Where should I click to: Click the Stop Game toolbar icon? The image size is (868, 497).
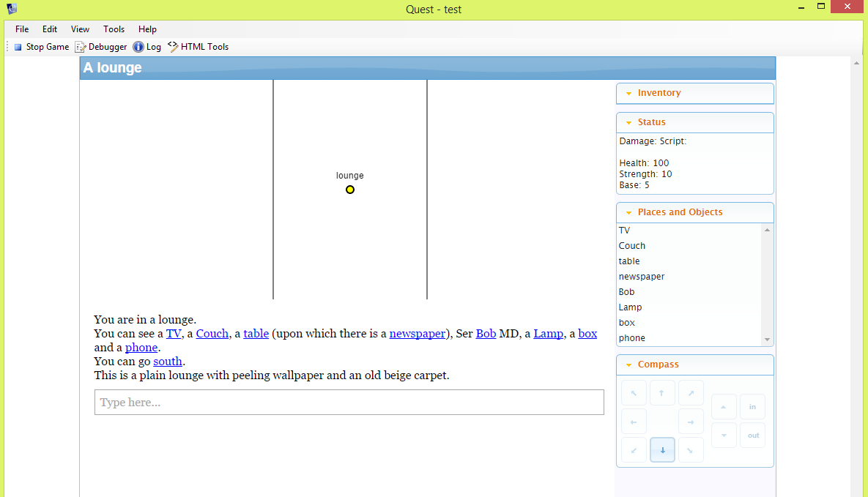tap(18, 47)
